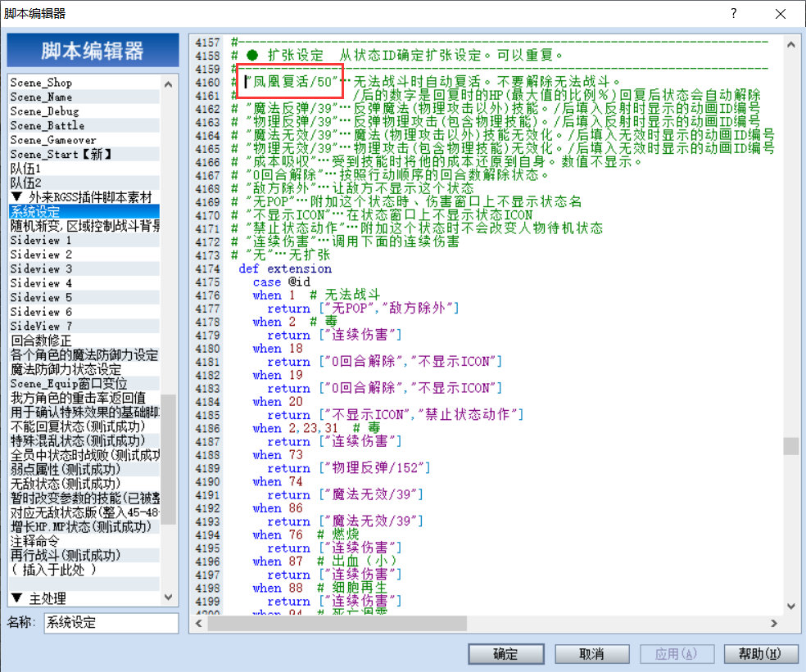Select the 再行战斗(测试成功) script

tap(84, 556)
